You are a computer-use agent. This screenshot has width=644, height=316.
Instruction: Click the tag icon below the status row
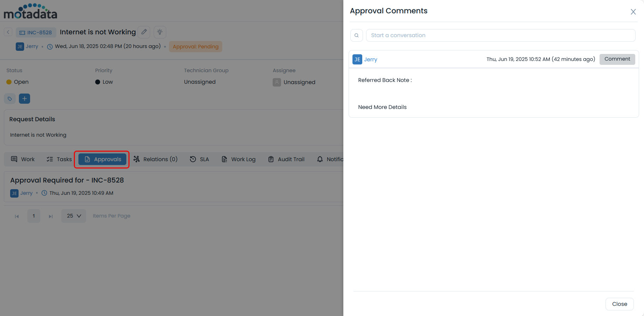(x=9, y=98)
